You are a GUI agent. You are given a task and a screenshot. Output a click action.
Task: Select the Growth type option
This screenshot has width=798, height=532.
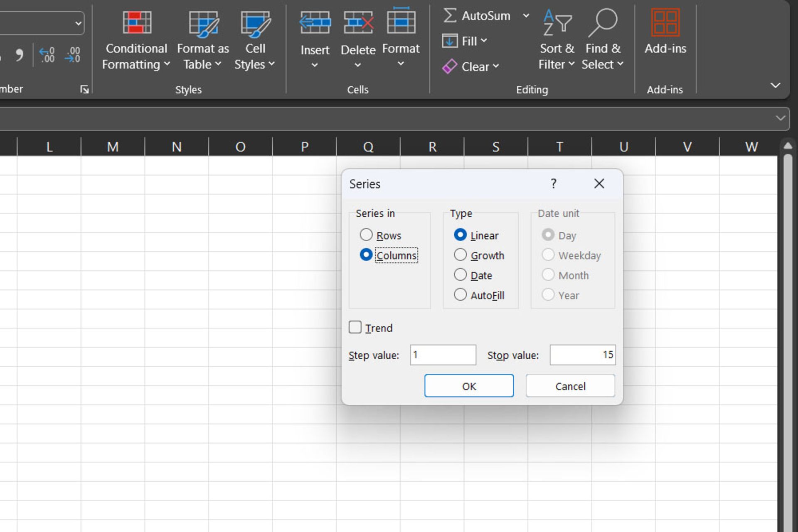coord(460,255)
